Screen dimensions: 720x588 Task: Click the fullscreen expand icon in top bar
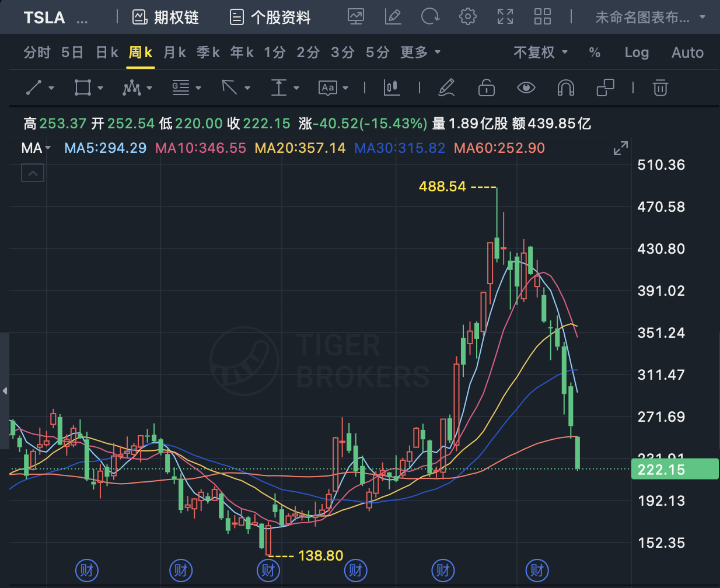tap(505, 17)
